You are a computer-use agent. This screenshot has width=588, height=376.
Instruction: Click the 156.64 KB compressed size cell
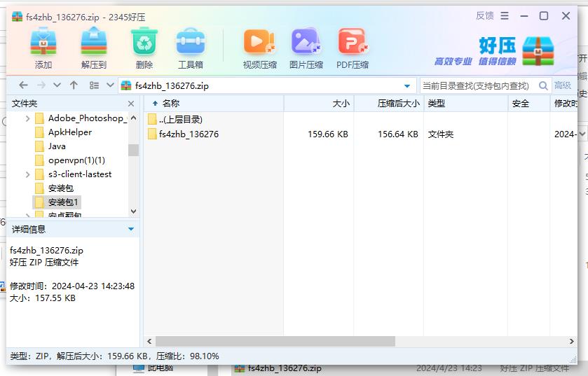pyautogui.click(x=398, y=134)
